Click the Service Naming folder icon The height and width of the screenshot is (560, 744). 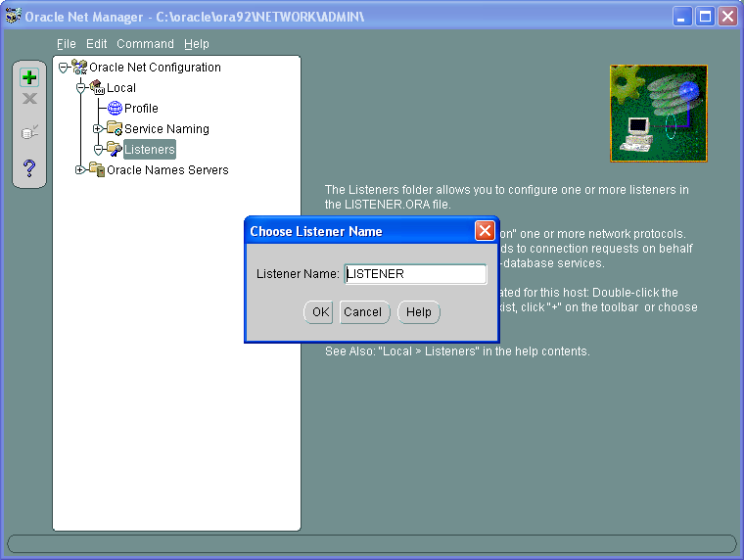tap(115, 128)
